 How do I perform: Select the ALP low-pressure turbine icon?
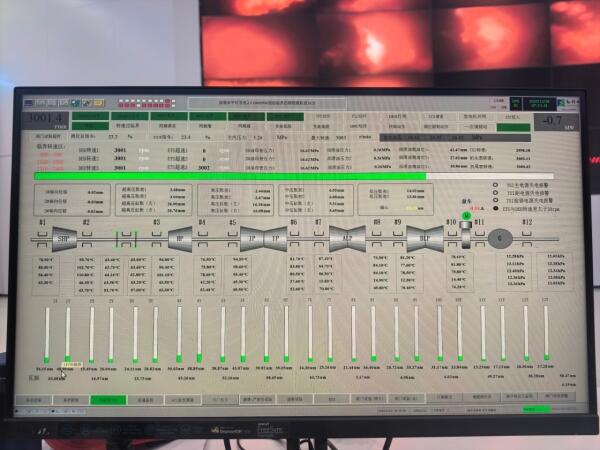[347, 238]
